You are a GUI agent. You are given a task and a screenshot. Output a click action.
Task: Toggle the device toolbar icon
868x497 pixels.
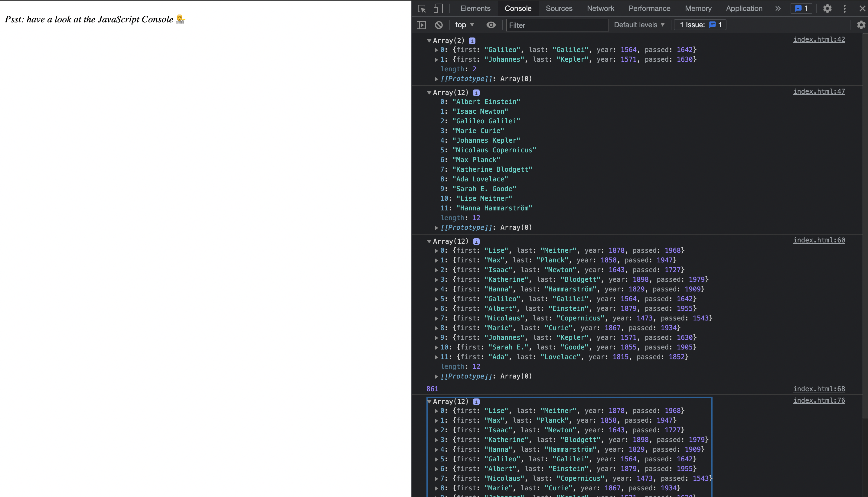438,8
